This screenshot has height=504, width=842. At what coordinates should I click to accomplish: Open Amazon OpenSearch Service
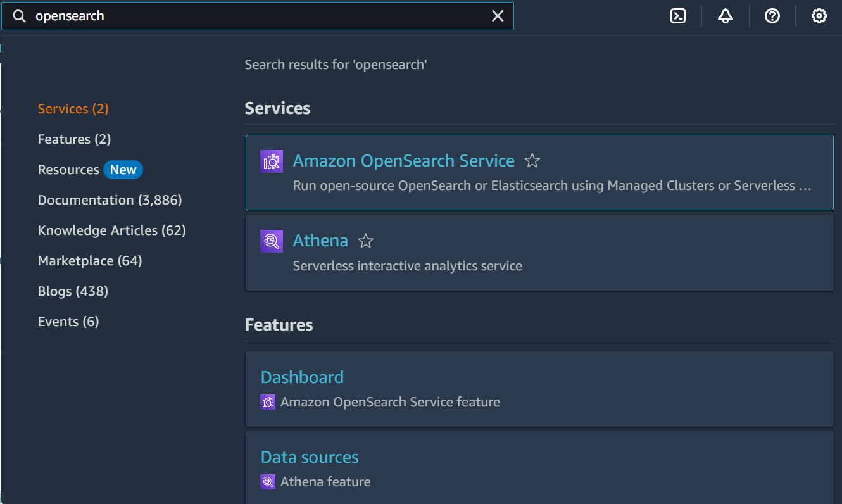[x=403, y=161]
